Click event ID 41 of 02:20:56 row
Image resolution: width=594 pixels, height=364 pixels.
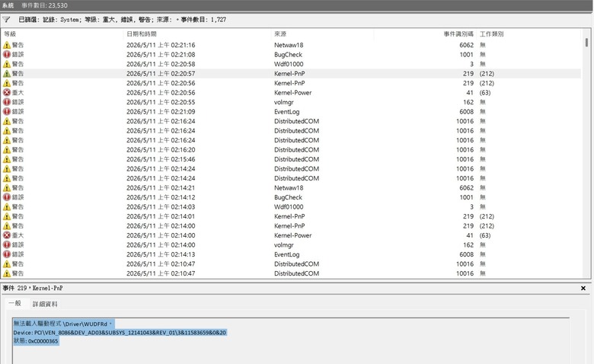tap(470, 92)
